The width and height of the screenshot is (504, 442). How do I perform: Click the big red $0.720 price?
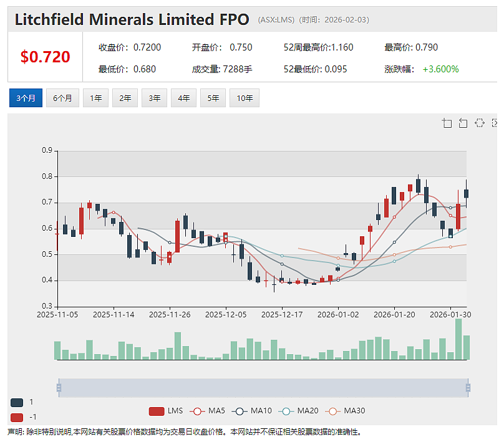(x=46, y=57)
